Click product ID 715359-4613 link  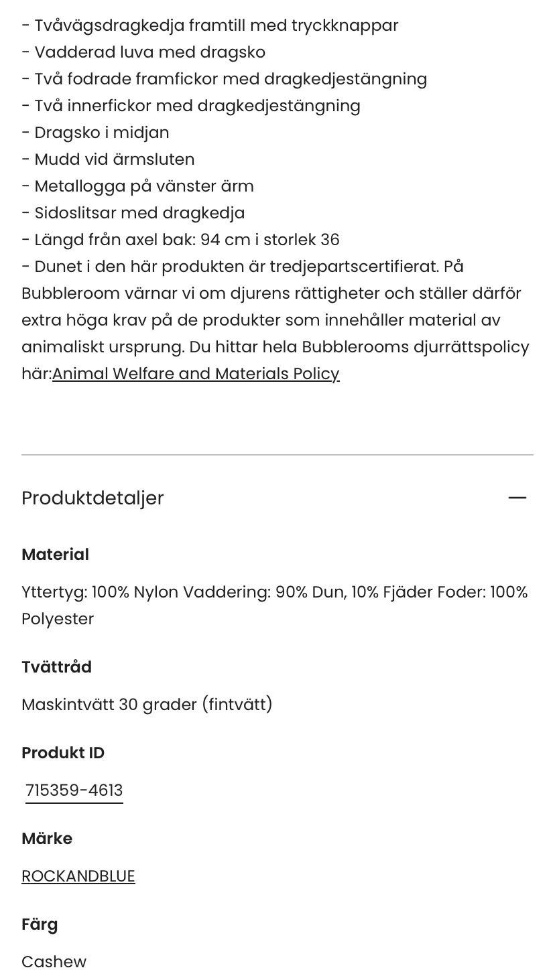pyautogui.click(x=74, y=790)
